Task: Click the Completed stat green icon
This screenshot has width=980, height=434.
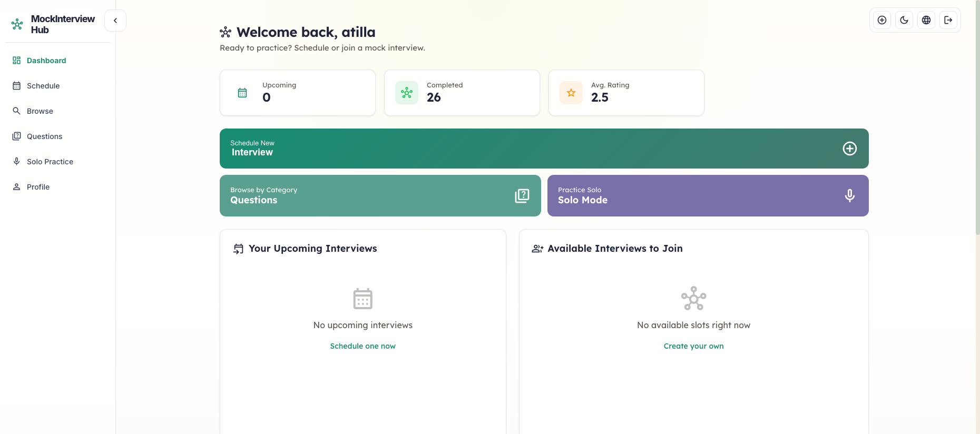Action: tap(407, 93)
